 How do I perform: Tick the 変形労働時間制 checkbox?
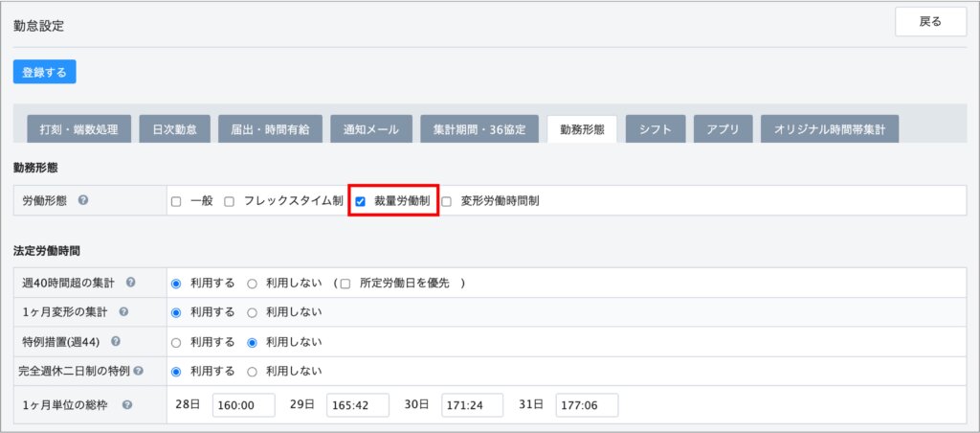[447, 202]
